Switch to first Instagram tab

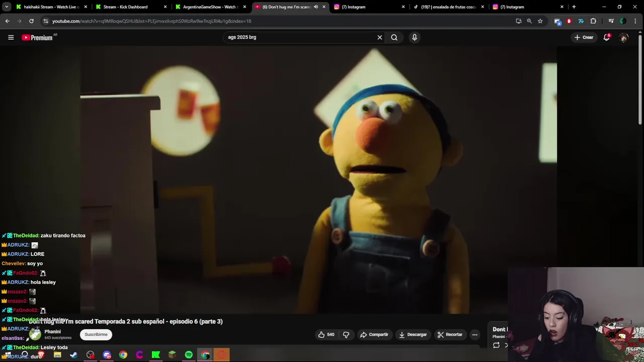click(x=369, y=7)
